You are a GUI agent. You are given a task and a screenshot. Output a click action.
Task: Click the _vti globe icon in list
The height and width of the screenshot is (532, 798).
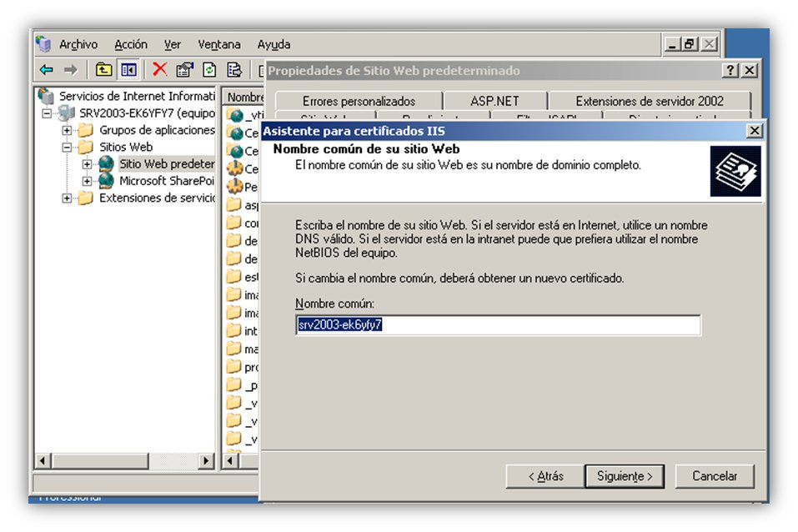pyautogui.click(x=236, y=115)
